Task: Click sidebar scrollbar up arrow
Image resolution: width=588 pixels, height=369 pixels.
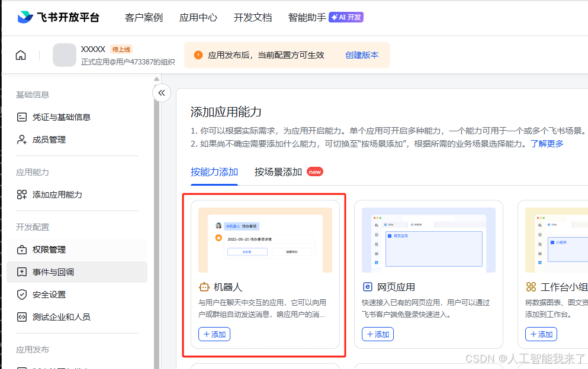Action: (x=157, y=79)
